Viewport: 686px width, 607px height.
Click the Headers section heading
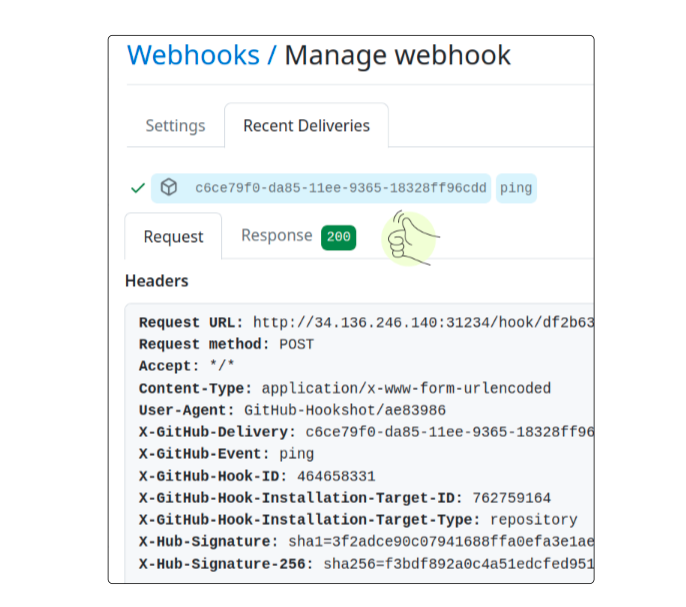(157, 281)
